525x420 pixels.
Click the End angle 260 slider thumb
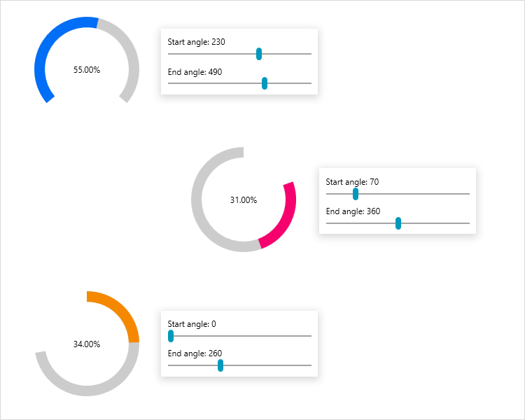coord(220,365)
